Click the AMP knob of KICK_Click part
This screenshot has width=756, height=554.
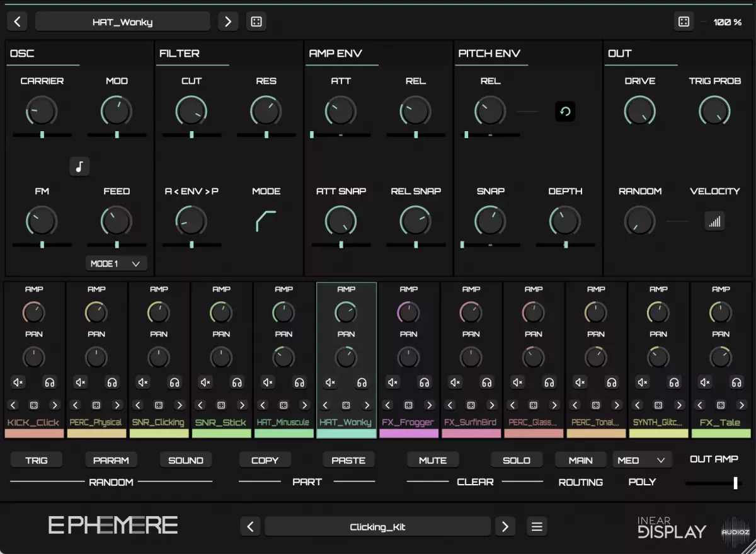click(34, 312)
